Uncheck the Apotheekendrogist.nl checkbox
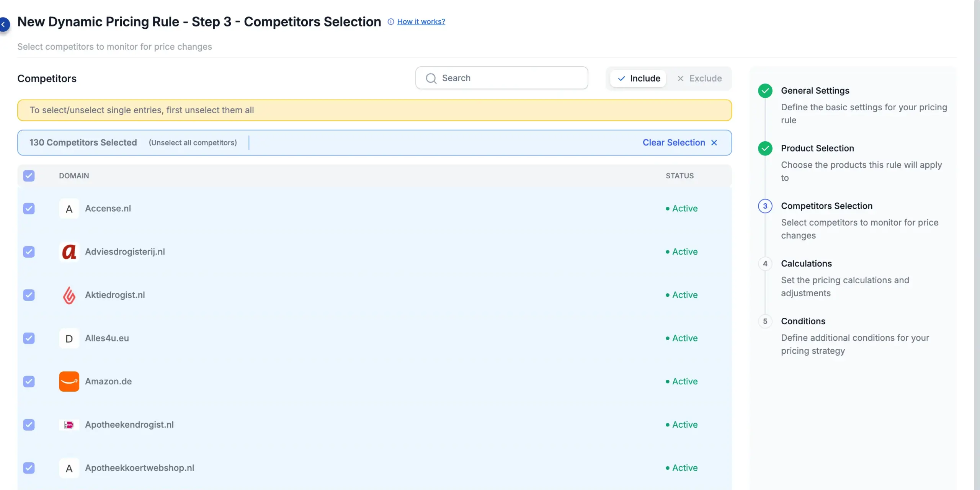Screen dimensions: 980x490 click(29, 425)
